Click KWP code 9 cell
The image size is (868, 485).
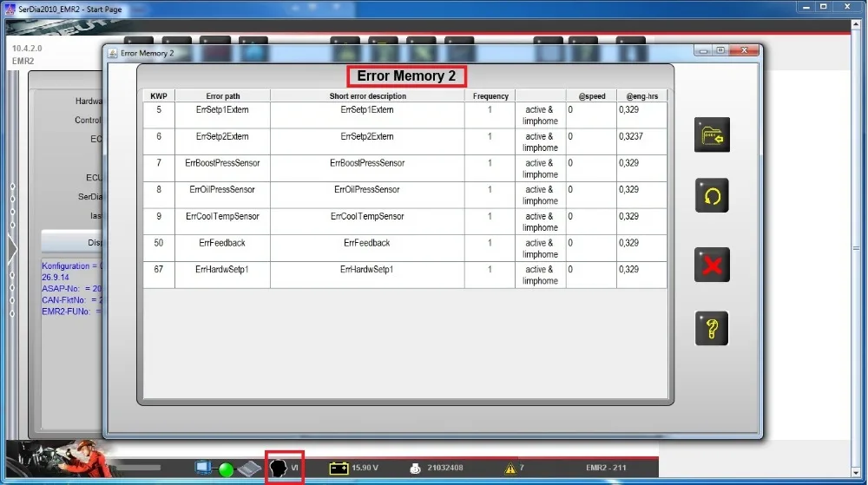coord(159,221)
